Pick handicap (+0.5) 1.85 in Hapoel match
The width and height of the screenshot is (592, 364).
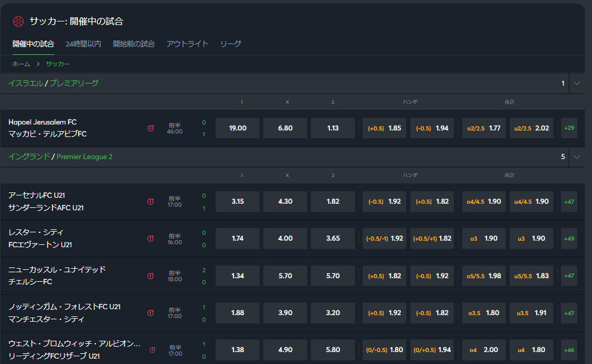point(384,128)
